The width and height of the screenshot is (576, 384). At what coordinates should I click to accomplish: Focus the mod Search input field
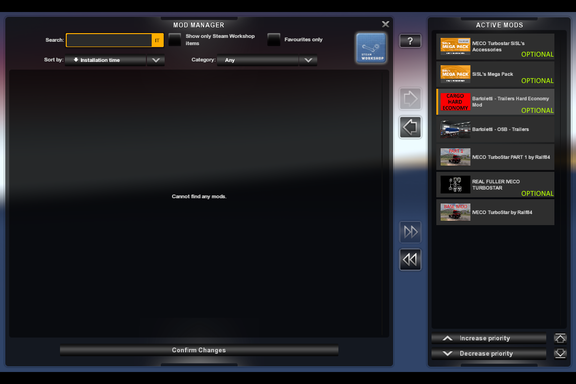coord(109,40)
